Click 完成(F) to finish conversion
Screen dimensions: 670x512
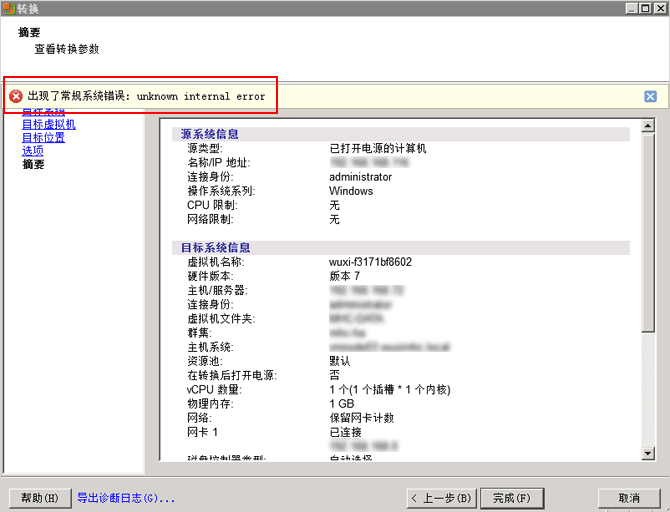tap(512, 498)
